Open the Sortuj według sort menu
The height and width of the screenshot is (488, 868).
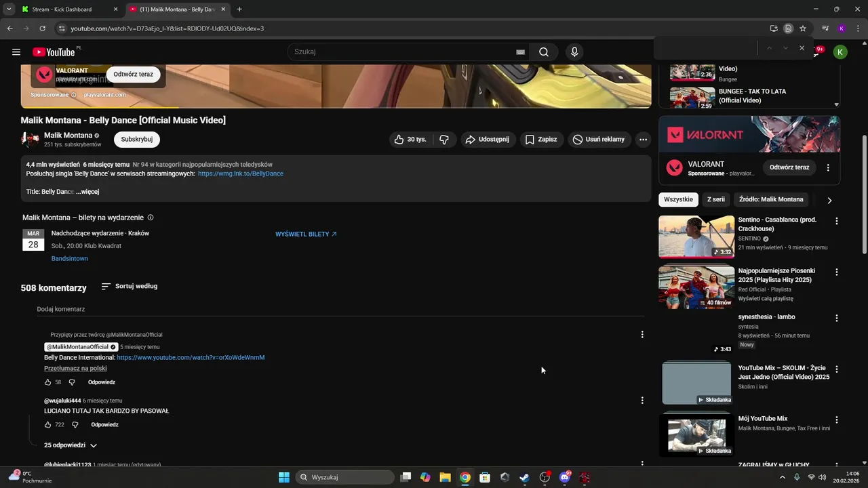point(129,287)
